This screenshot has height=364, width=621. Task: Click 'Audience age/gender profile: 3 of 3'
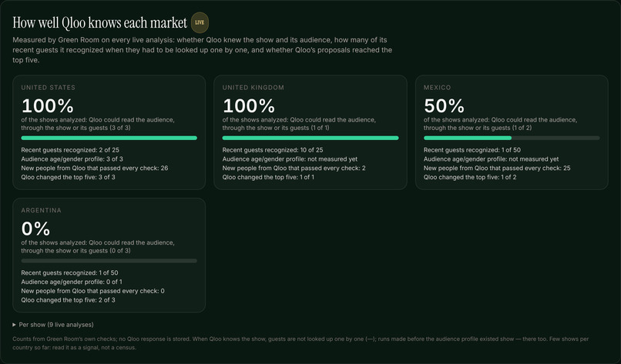72,159
